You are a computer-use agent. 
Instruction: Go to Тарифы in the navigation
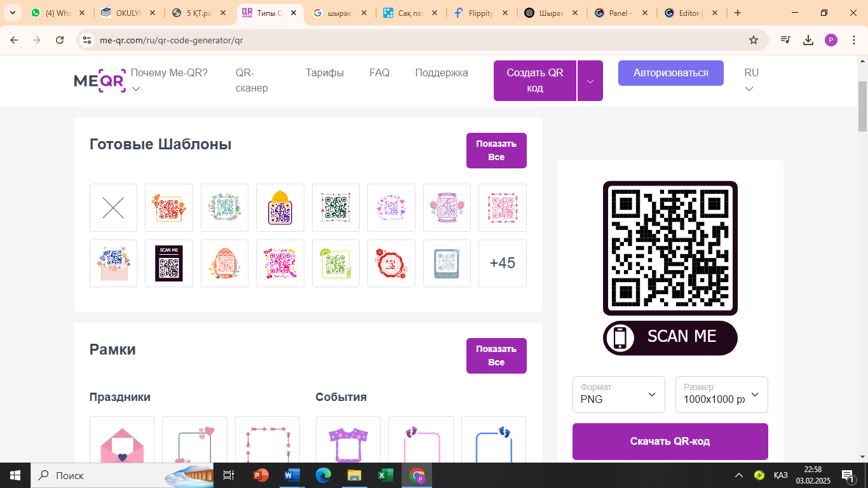coord(325,73)
